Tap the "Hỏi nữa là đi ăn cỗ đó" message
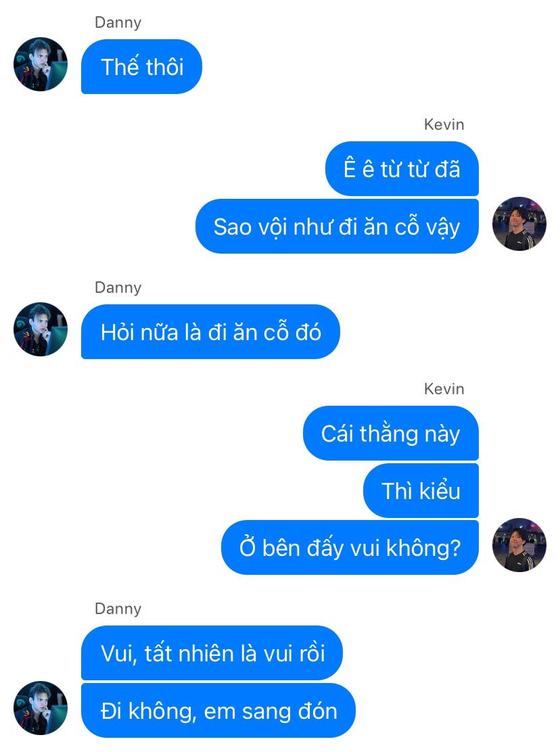 tap(210, 332)
